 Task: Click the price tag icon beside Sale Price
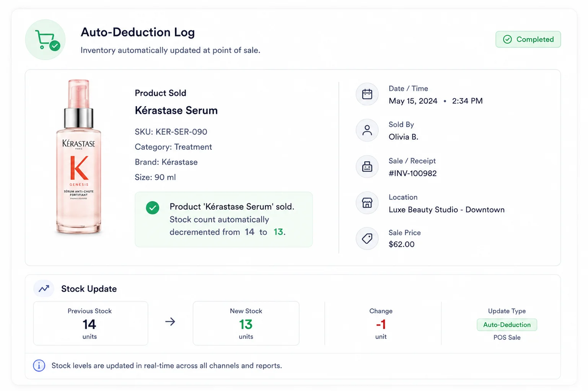tap(367, 238)
